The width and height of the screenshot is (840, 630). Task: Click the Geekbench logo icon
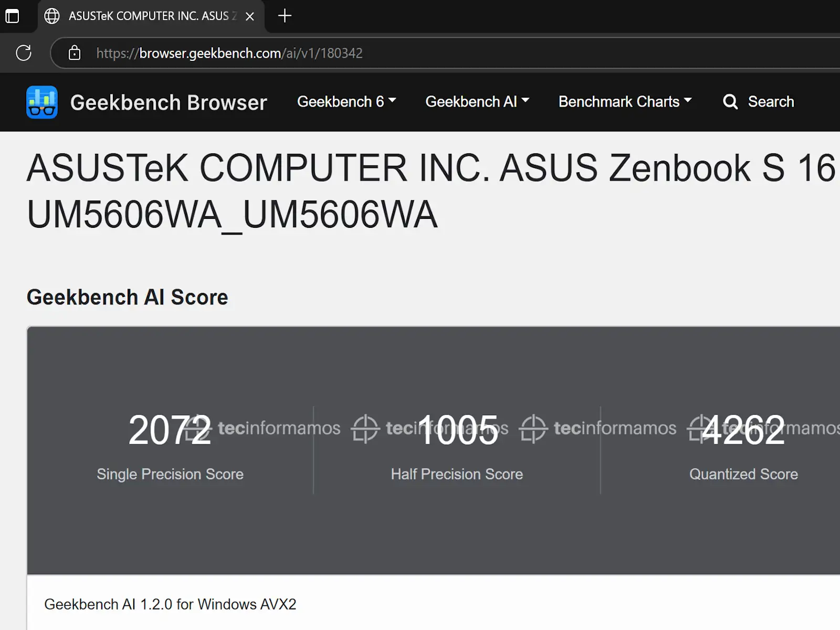tap(42, 102)
